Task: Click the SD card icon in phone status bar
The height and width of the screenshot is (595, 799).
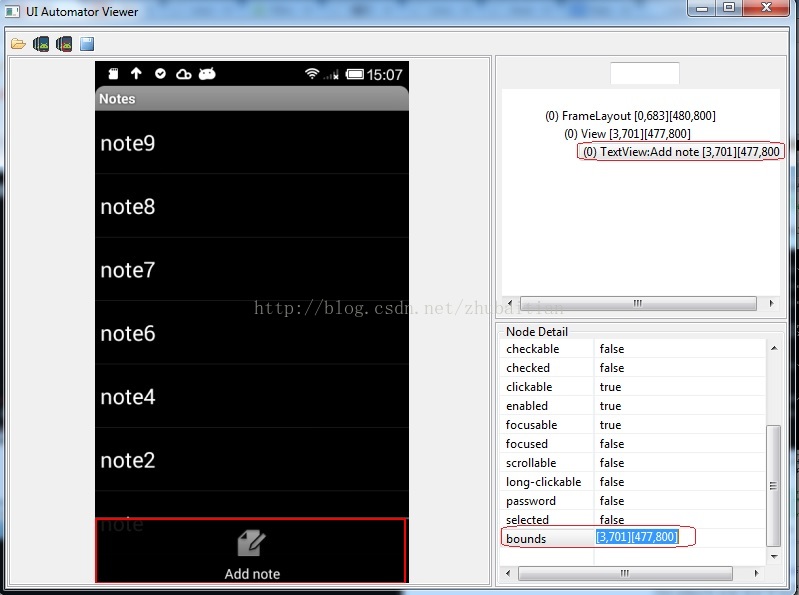Action: pos(113,74)
